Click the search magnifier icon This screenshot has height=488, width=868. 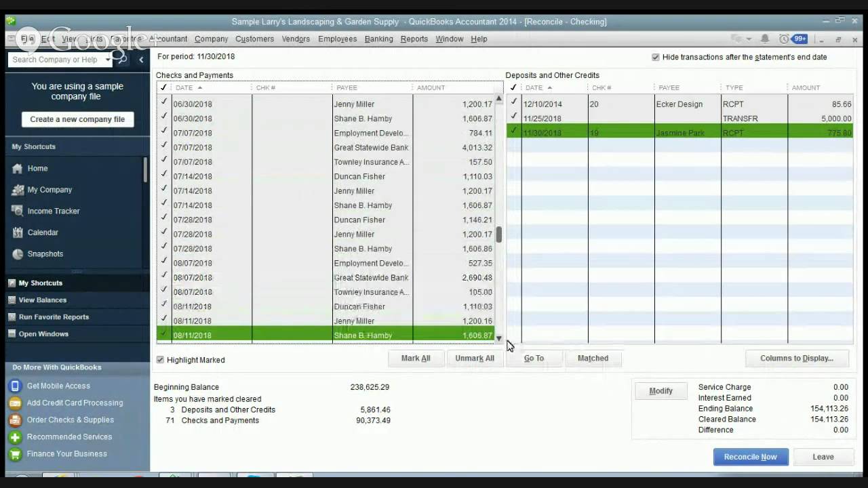[122, 60]
